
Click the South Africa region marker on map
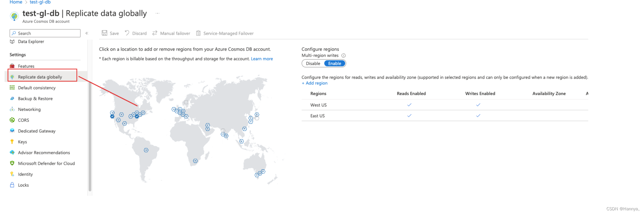(195, 161)
